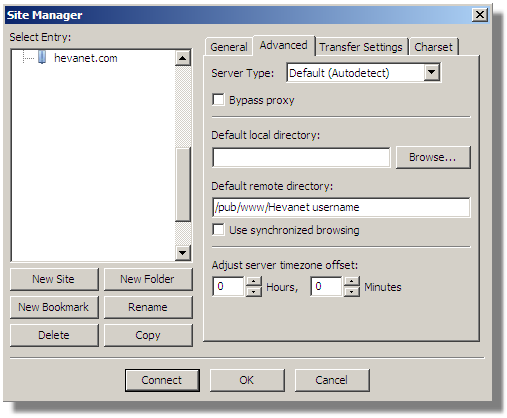Image resolution: width=507 pixels, height=418 pixels.
Task: Open the Server Type dropdown
Action: pyautogui.click(x=432, y=72)
